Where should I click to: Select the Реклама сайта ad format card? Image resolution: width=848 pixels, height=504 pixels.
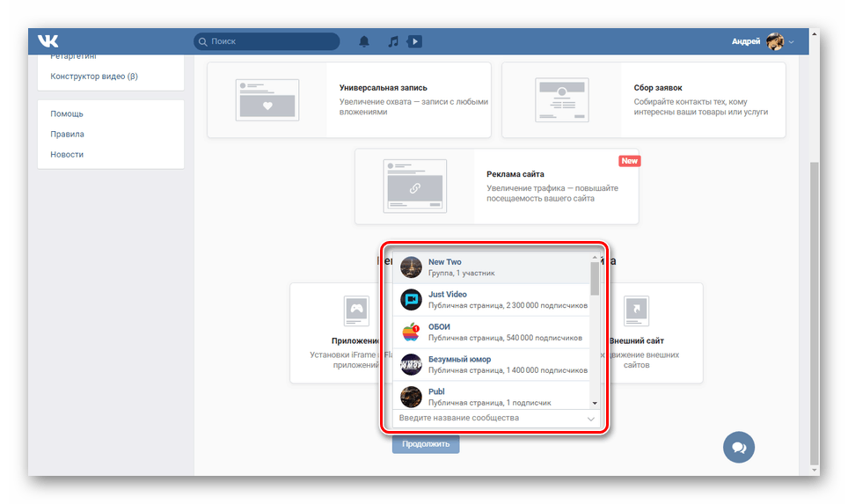(x=496, y=186)
